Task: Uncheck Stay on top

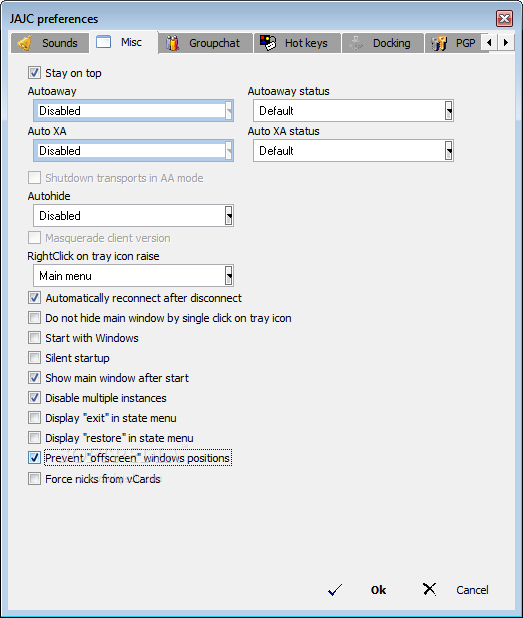Action: point(34,73)
